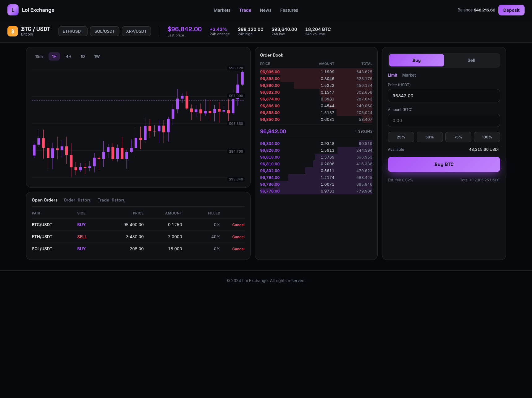The image size is (532, 398).
Task: Select the Limit order type
Action: click(393, 75)
